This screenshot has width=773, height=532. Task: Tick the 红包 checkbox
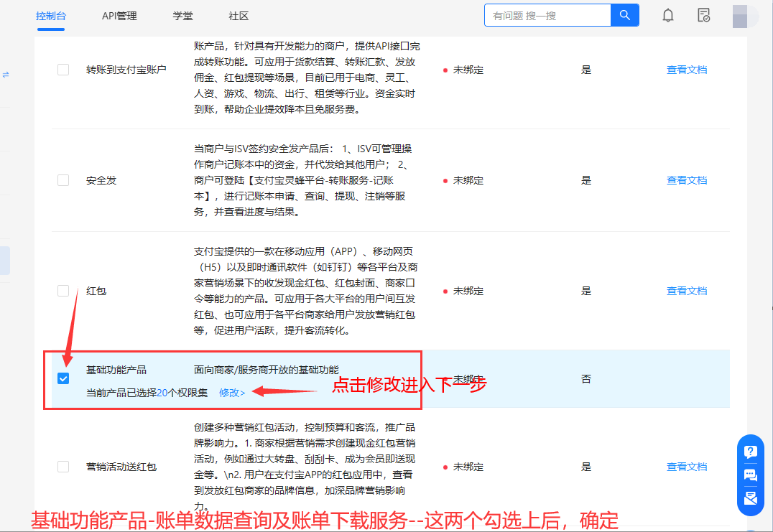[63, 291]
